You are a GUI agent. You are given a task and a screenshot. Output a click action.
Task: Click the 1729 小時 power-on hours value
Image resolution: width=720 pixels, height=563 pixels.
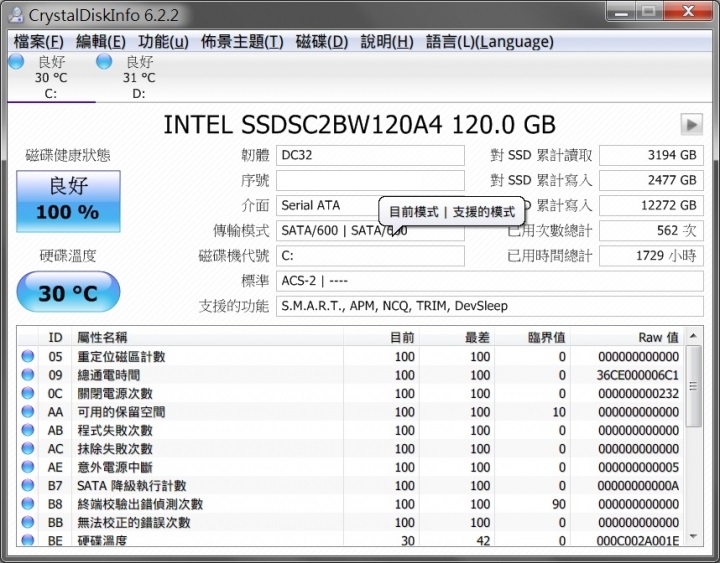(651, 256)
